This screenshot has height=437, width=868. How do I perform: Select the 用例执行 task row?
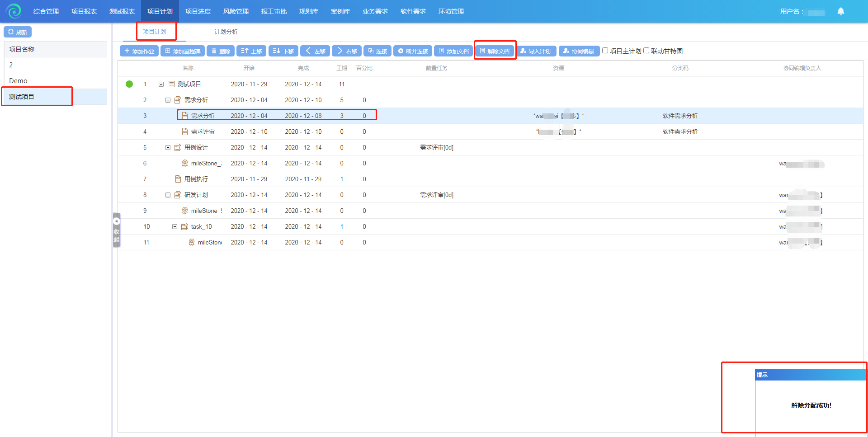click(x=196, y=179)
